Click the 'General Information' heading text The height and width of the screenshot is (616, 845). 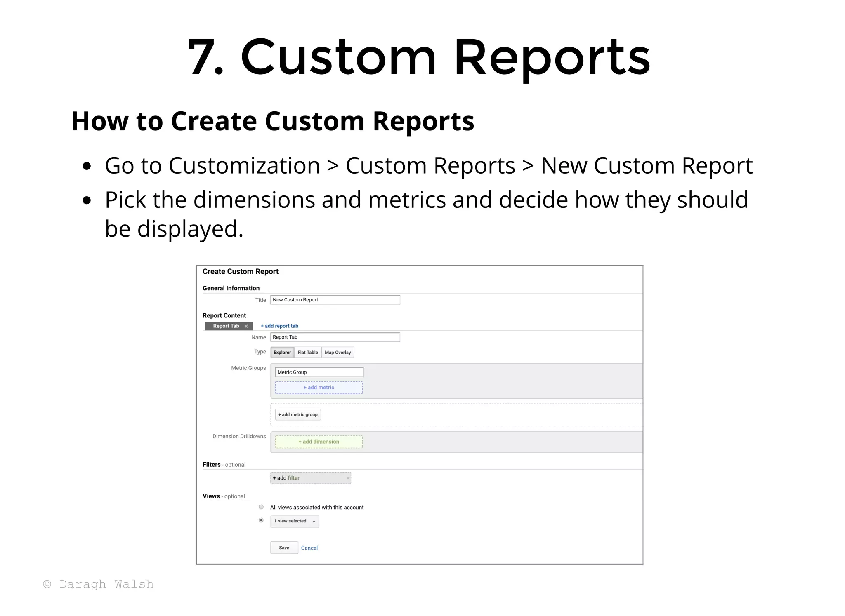coord(231,288)
